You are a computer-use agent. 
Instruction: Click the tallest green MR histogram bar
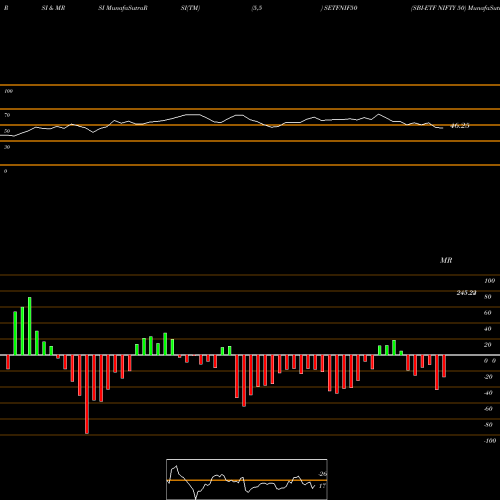click(30, 326)
